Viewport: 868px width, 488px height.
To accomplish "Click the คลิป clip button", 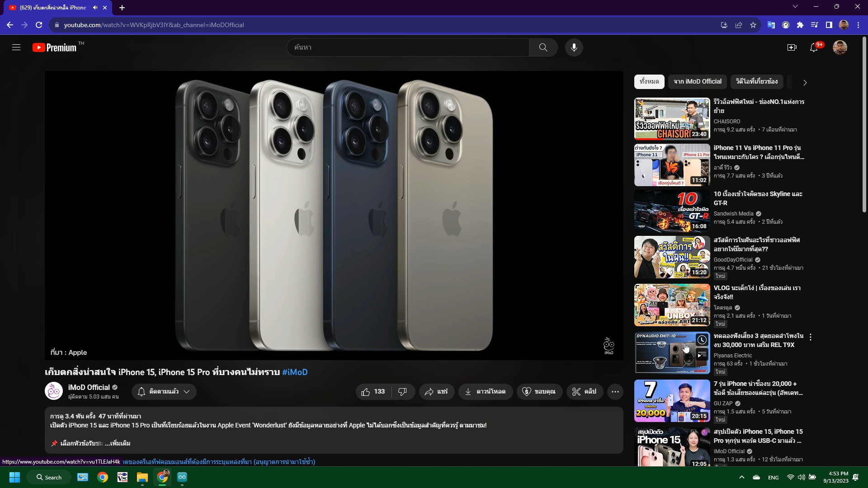I will tap(585, 392).
